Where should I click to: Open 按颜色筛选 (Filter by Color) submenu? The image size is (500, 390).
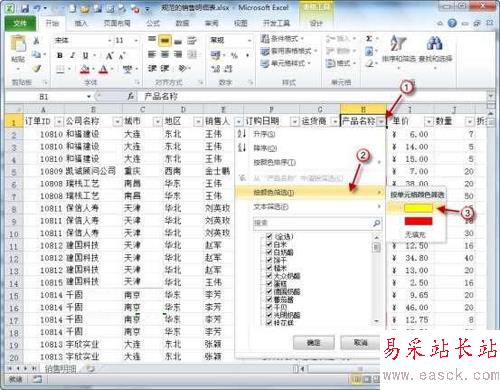click(x=310, y=192)
